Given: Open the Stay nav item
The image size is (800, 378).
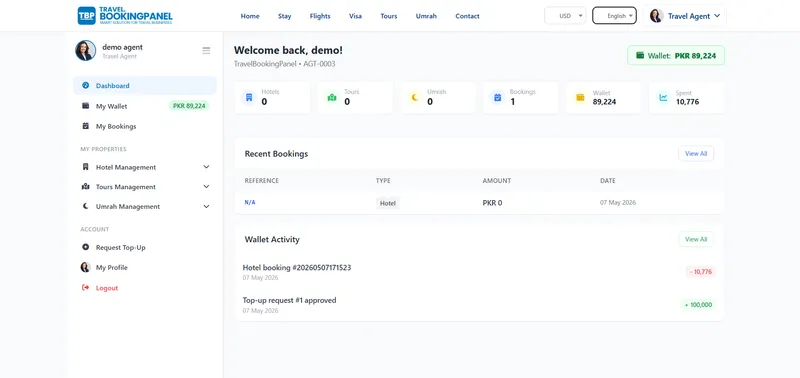Looking at the screenshot, I should [x=285, y=16].
